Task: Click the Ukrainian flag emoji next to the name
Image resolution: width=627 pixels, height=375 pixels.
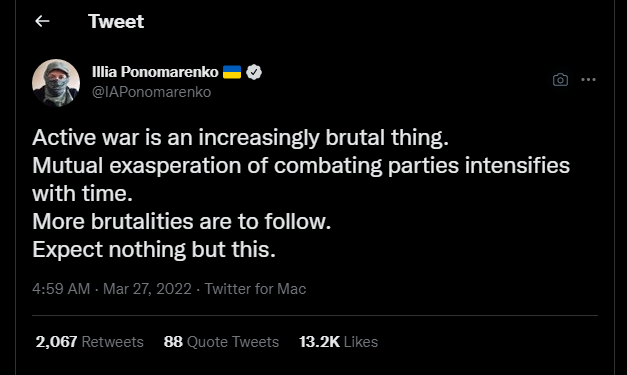Action: pyautogui.click(x=232, y=72)
